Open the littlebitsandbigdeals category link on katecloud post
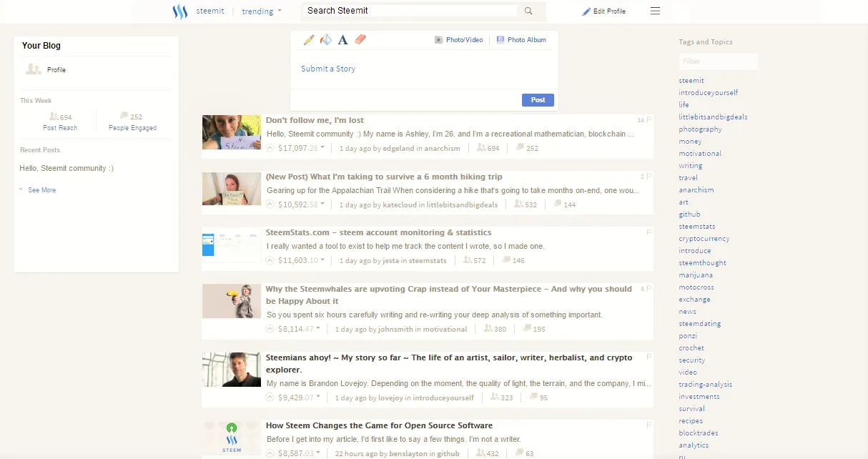The image size is (868, 459). (x=462, y=204)
